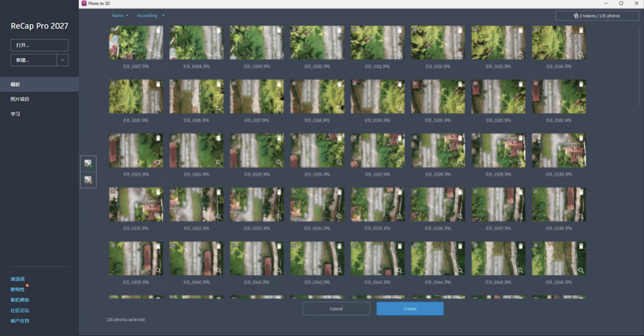Viewport: 644px width, 336px height.
Task: Toggle selection checkbox on DJI_0139.JPG
Action: pos(112,246)
